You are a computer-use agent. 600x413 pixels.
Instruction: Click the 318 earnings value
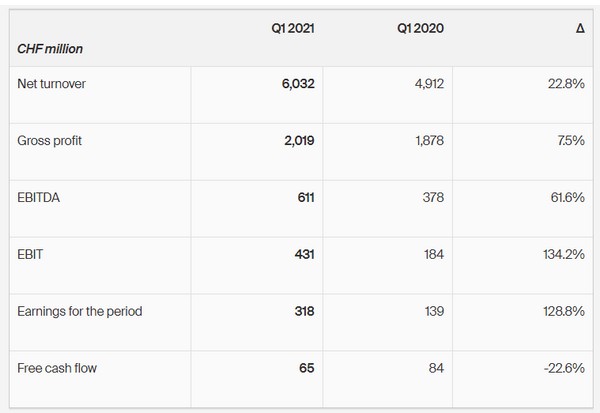(x=303, y=311)
